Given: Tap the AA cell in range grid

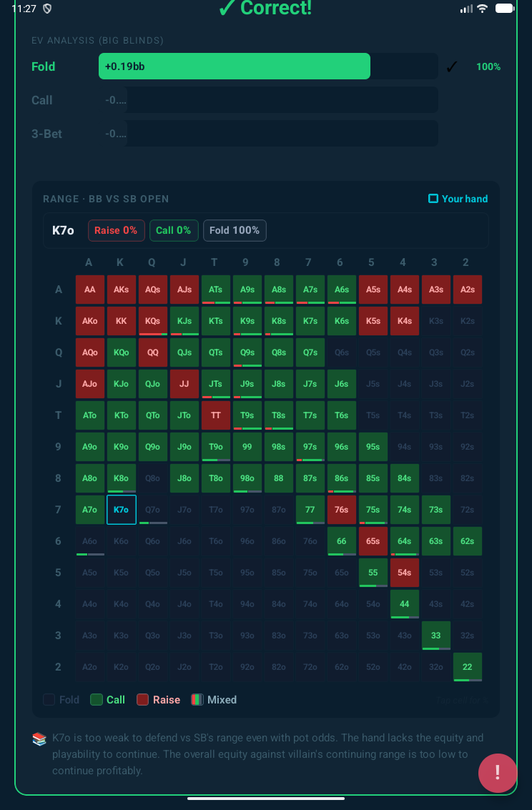Looking at the screenshot, I should point(90,290).
